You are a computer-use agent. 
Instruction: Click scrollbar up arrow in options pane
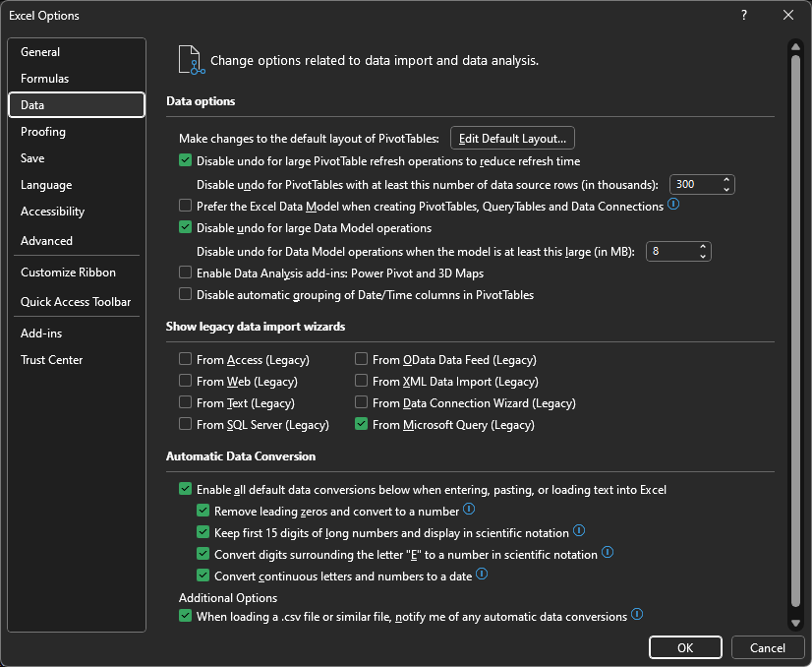[796, 46]
